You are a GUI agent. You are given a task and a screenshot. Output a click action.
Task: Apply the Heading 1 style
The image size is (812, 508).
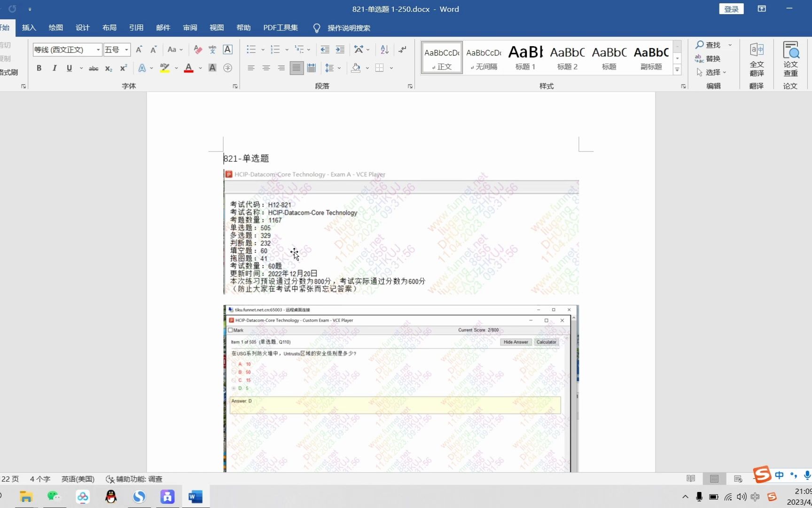[x=525, y=57]
